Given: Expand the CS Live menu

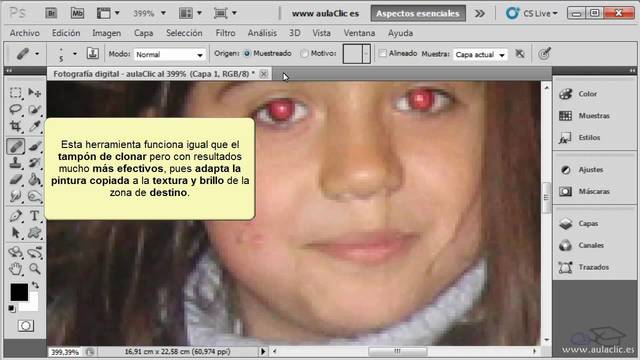Looking at the screenshot, I should (x=531, y=13).
